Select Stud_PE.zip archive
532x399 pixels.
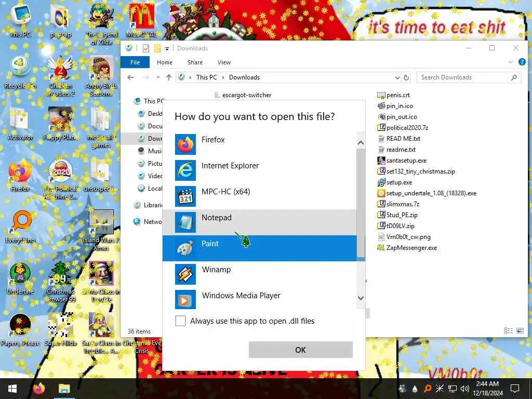(x=397, y=215)
